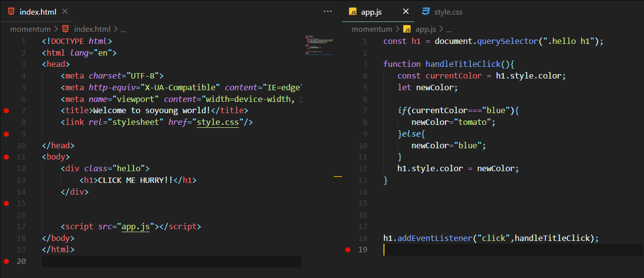Click the handleTitleClick function declaration

click(x=449, y=64)
